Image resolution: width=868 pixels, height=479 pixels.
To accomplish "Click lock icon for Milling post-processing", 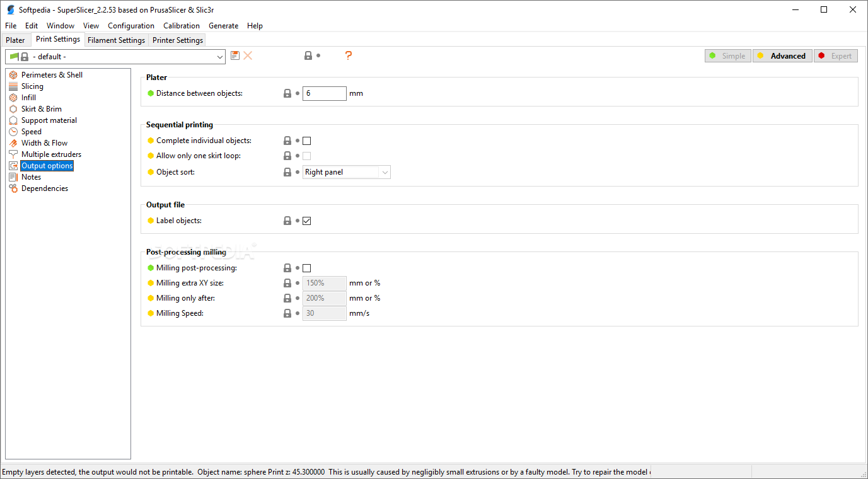I will (287, 268).
